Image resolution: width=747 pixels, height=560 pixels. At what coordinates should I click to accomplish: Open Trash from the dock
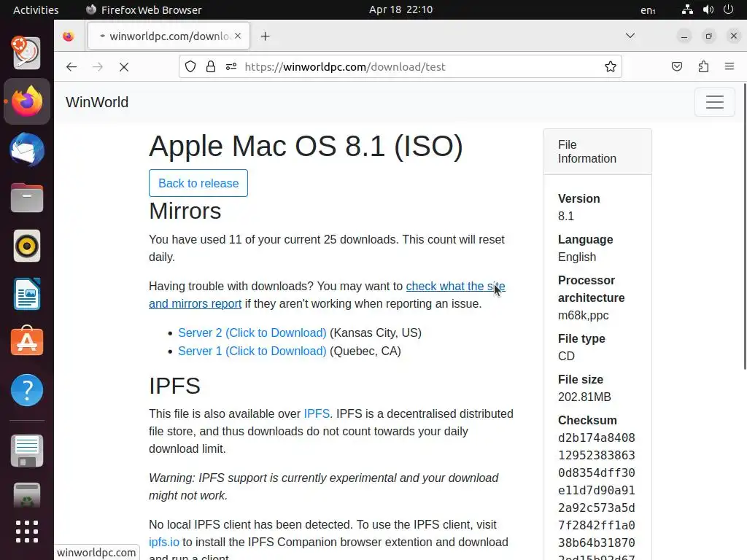27,496
